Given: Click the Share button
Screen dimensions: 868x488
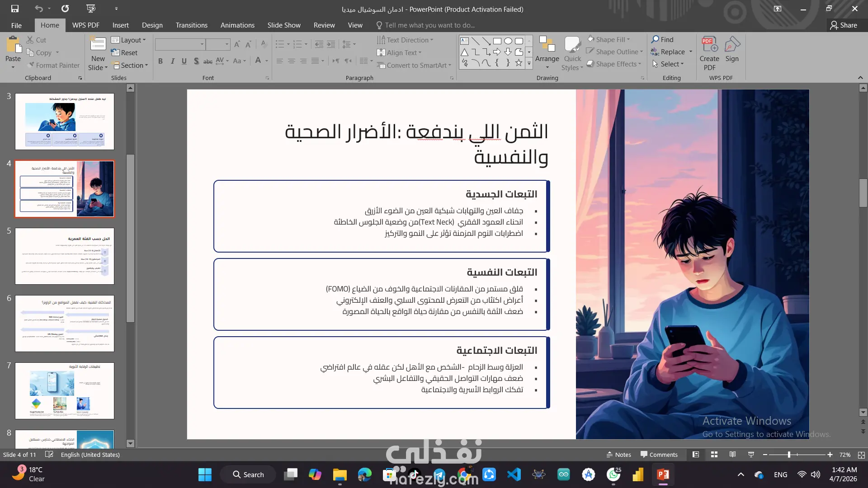Looking at the screenshot, I should pos(844,25).
